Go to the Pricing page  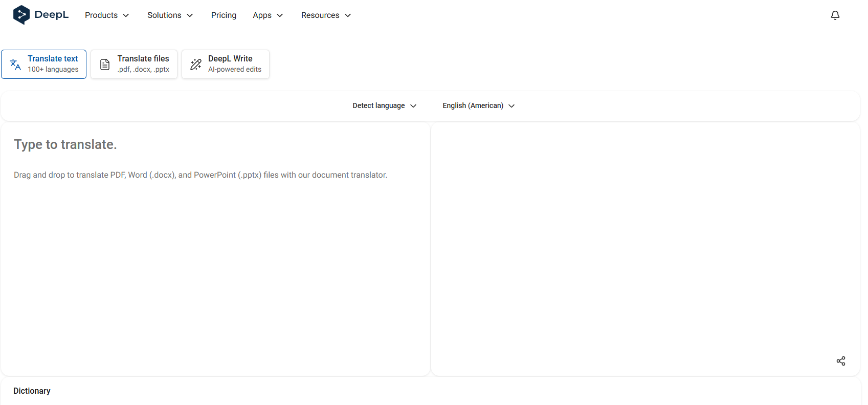(224, 15)
